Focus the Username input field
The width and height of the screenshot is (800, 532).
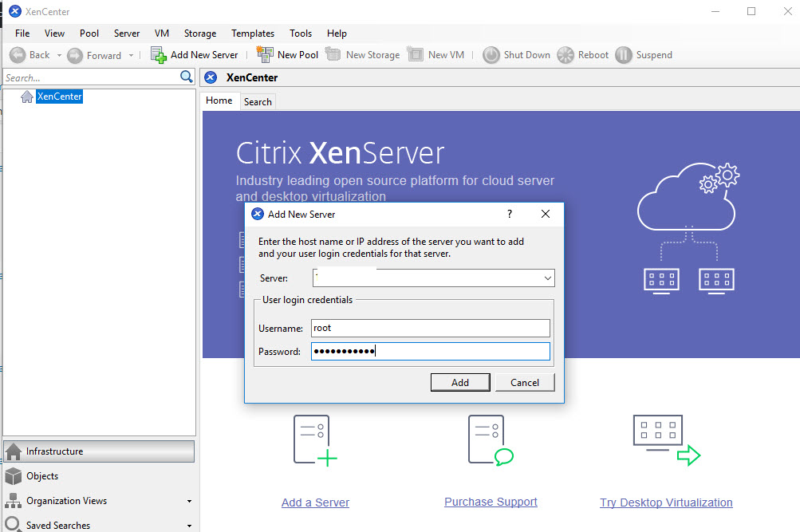click(x=430, y=328)
